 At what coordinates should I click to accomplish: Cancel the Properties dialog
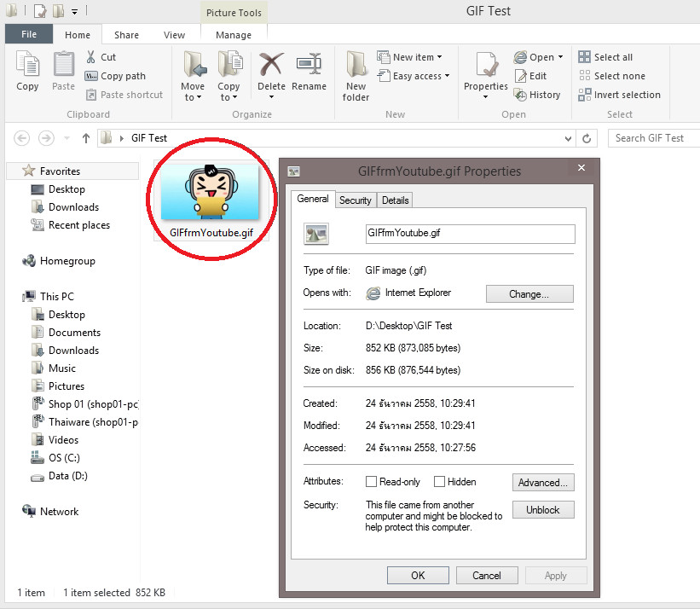tap(487, 575)
